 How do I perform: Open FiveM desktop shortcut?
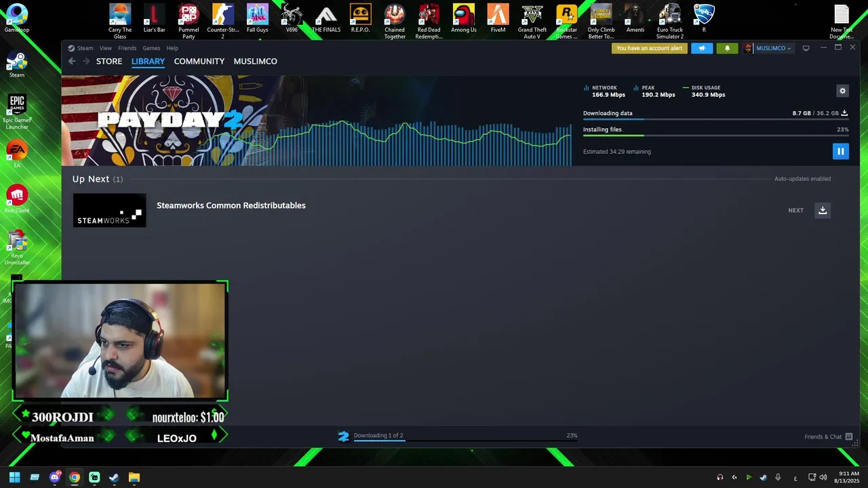pos(498,19)
